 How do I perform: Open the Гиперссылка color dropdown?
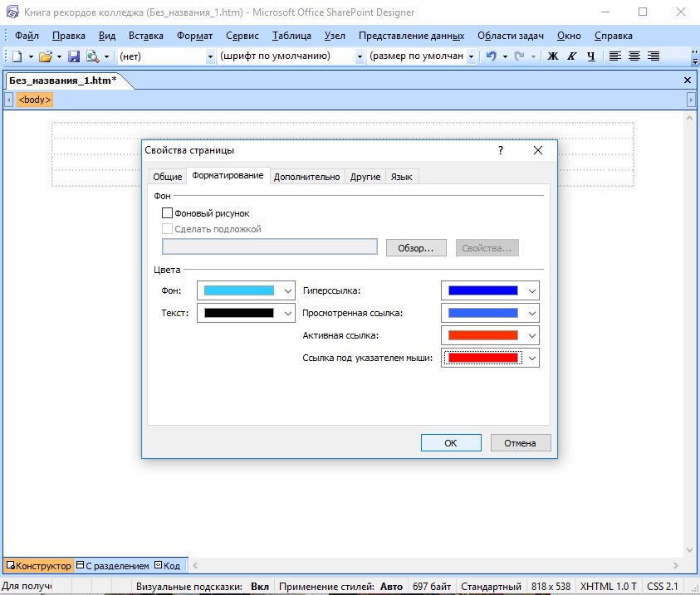[x=490, y=290]
